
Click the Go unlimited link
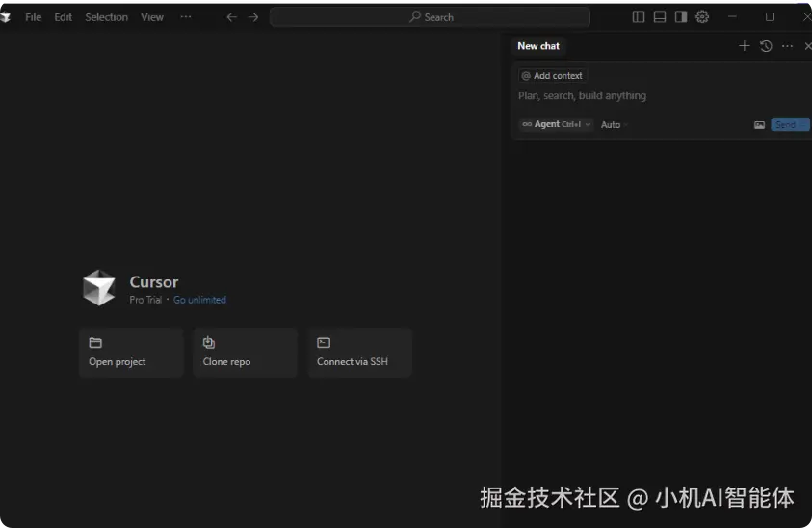click(x=200, y=300)
